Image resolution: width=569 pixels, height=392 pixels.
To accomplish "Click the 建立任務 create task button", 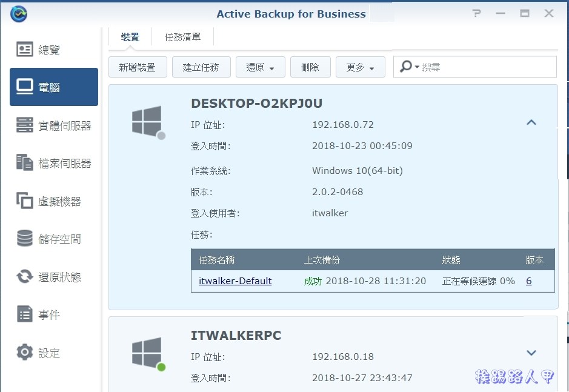I will (201, 67).
